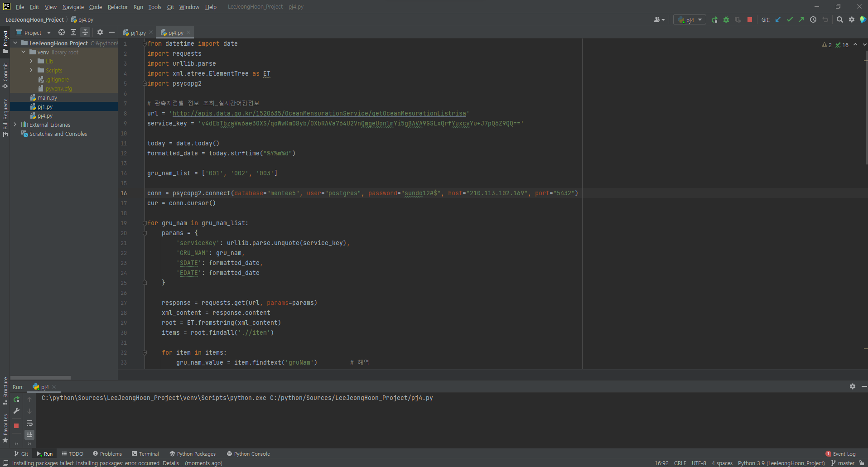The image size is (868, 467).
Task: Toggle Select Opened File in Project panel
Action: [61, 32]
